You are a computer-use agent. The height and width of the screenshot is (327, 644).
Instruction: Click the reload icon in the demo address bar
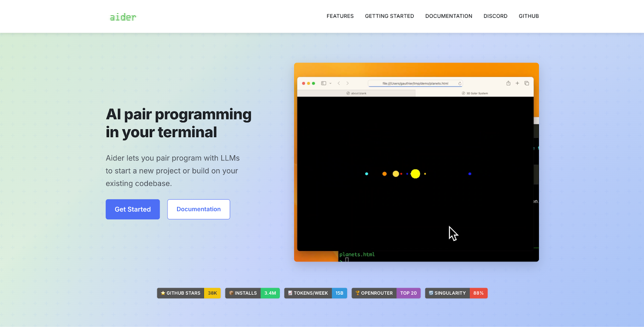460,84
